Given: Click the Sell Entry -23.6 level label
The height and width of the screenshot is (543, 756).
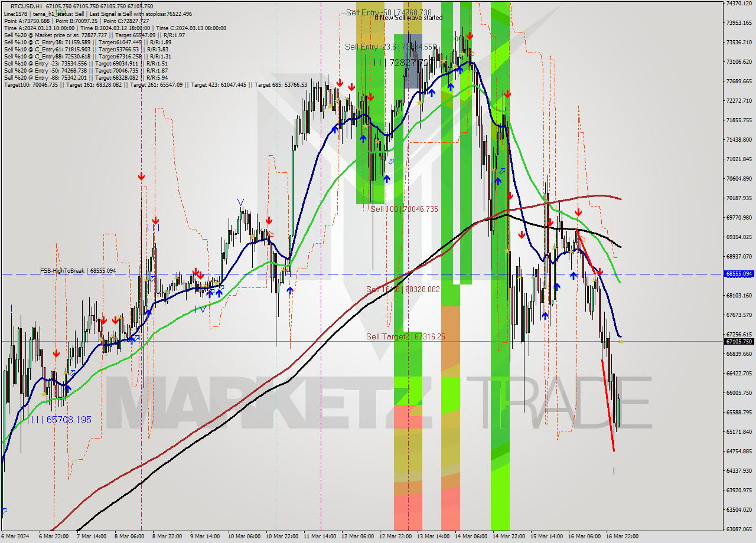Looking at the screenshot, I should click(390, 47).
